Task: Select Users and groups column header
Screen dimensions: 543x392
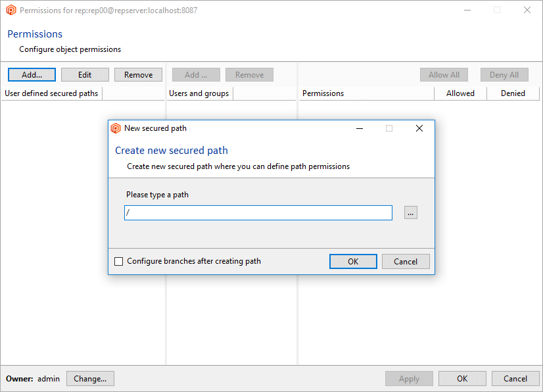Action: [199, 93]
